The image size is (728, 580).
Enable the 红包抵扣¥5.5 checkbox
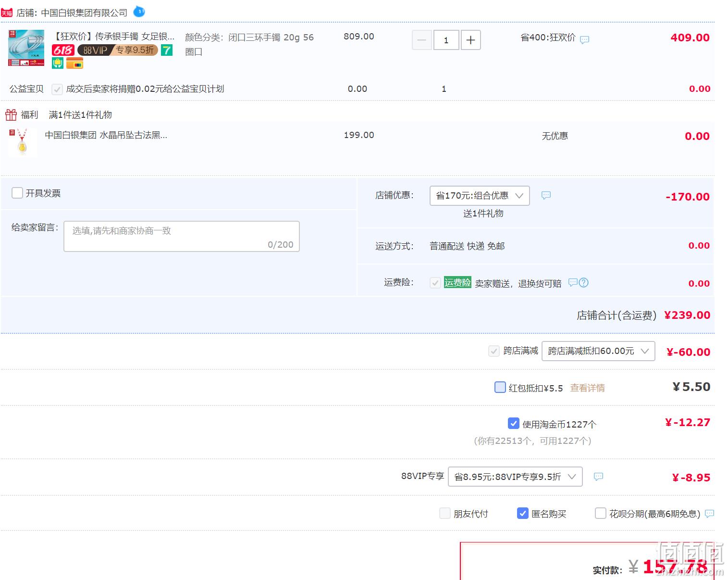[500, 387]
